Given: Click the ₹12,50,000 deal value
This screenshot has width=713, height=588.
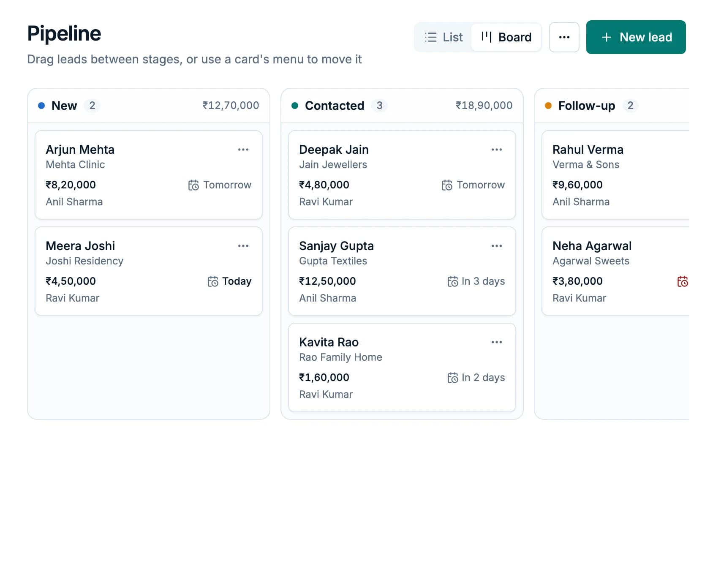Looking at the screenshot, I should [327, 281].
